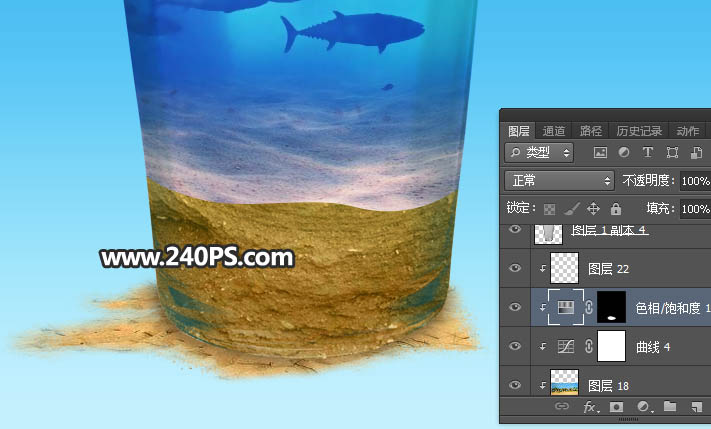Hide the 曲线 4 curves layer
This screenshot has height=429, width=711.
point(515,346)
